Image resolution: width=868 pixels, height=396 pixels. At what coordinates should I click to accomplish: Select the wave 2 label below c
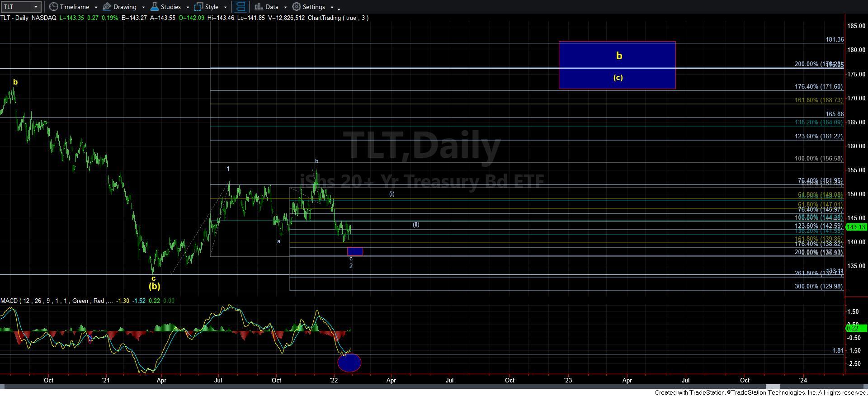click(351, 266)
